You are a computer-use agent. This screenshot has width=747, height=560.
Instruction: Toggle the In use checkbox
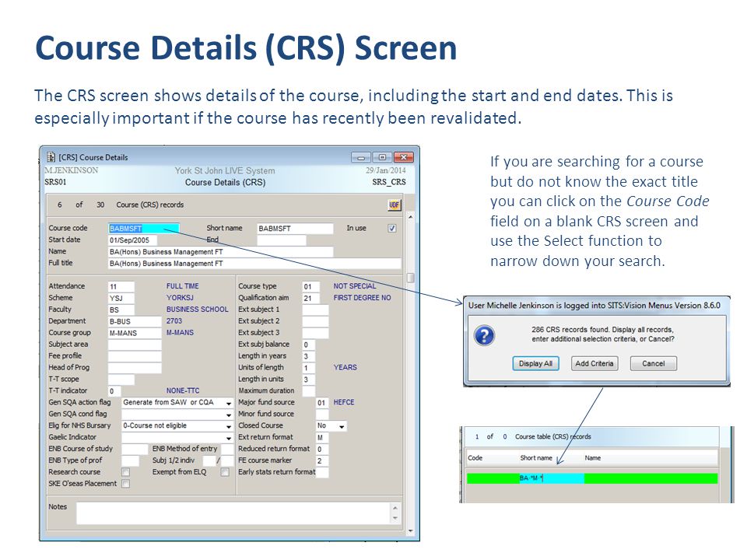click(392, 229)
